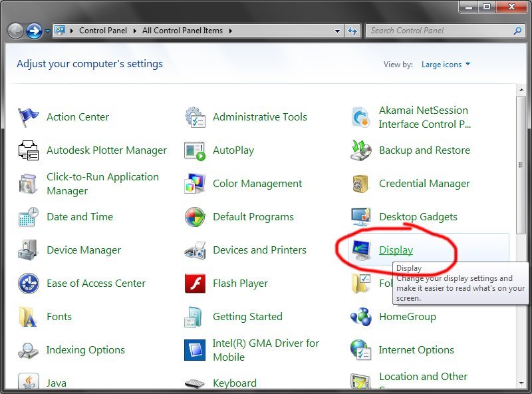
Task: Open the Location and Other Sensors icon
Action: pos(360,381)
